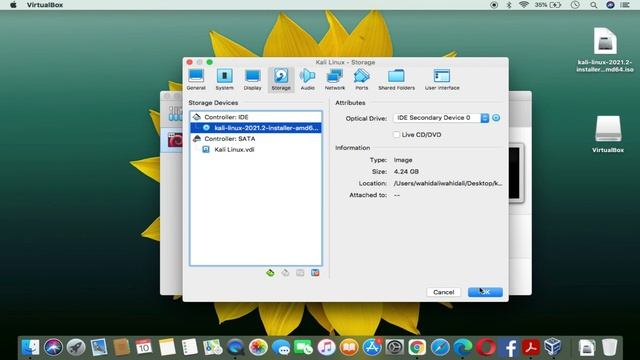Select the kali-linux-2021.2-installer ISO entry

pyautogui.click(x=256, y=128)
